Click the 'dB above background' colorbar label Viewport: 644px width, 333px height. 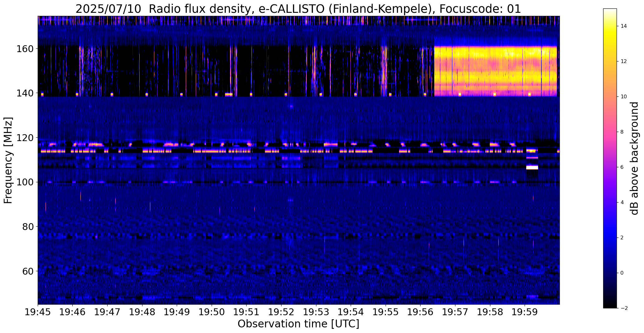tap(635, 158)
